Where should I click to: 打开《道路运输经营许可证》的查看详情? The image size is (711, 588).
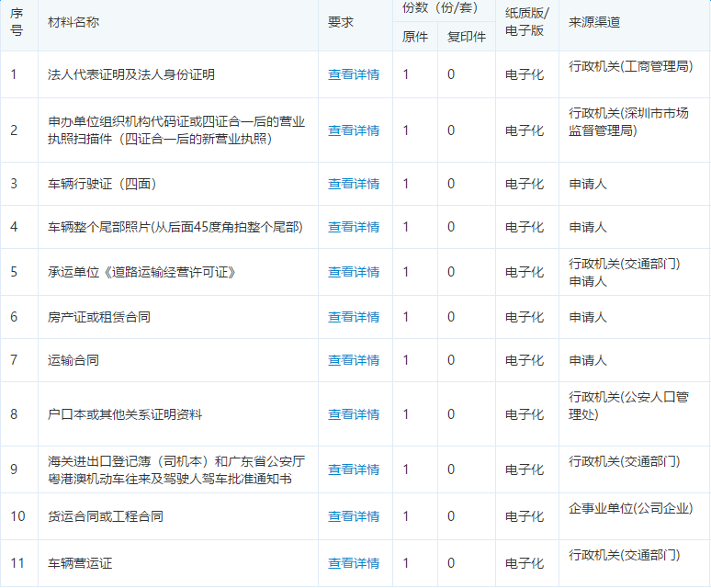(x=354, y=272)
